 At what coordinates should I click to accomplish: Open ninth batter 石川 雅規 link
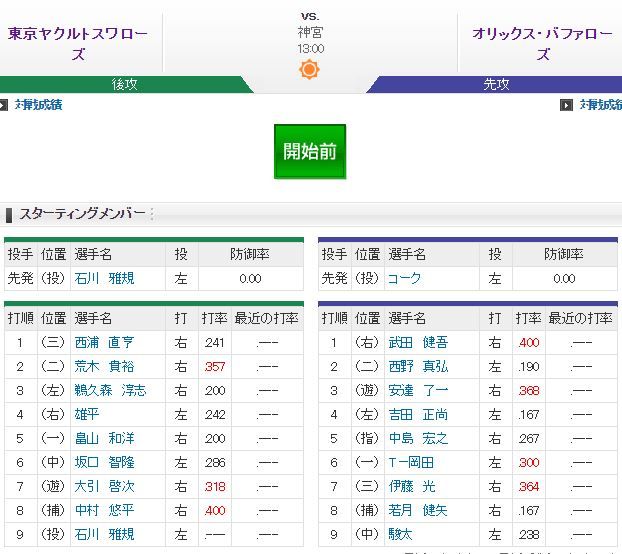[104, 535]
